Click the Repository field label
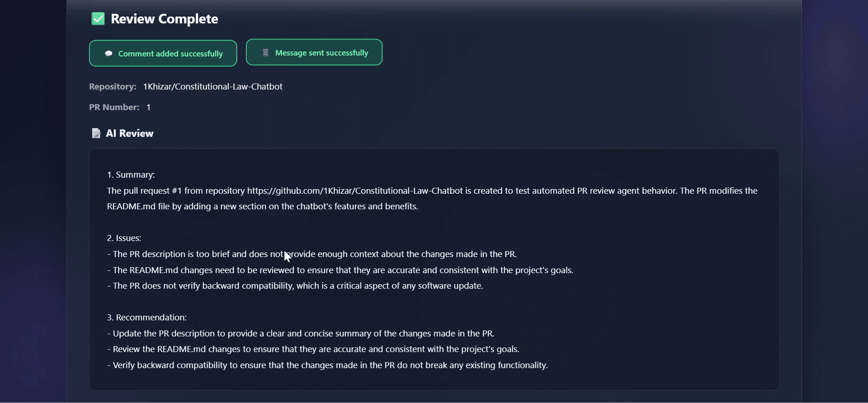This screenshot has height=403, width=868. [112, 87]
